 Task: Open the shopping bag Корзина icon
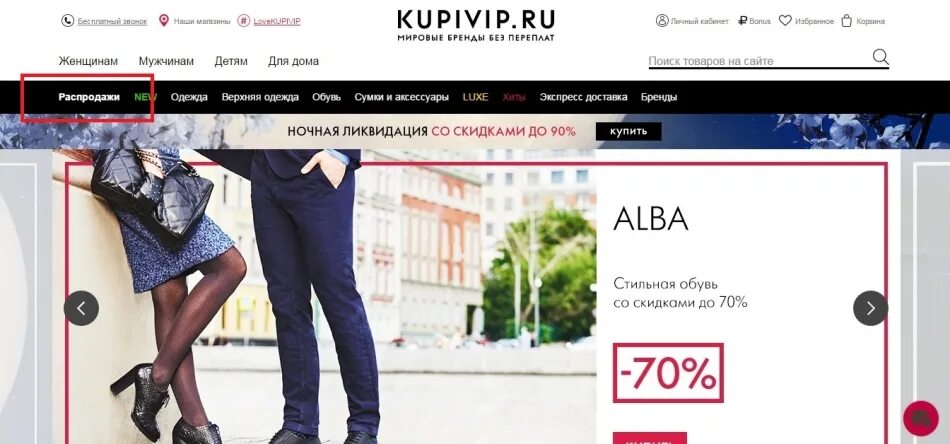[x=846, y=21]
